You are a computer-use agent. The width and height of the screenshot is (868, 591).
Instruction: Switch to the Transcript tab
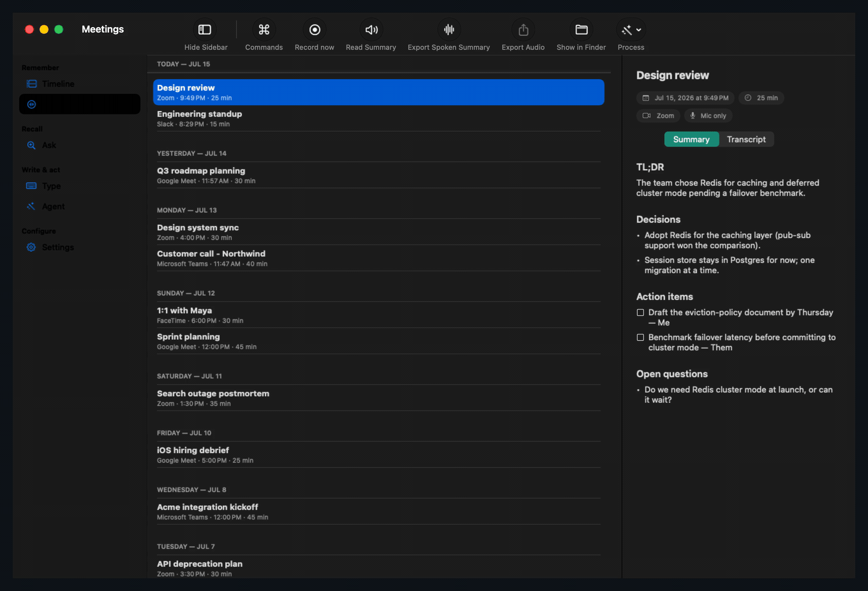[x=746, y=139]
